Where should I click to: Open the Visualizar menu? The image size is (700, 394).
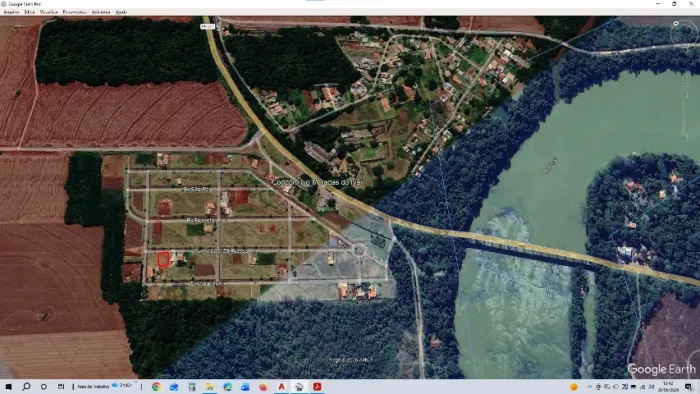tap(49, 12)
